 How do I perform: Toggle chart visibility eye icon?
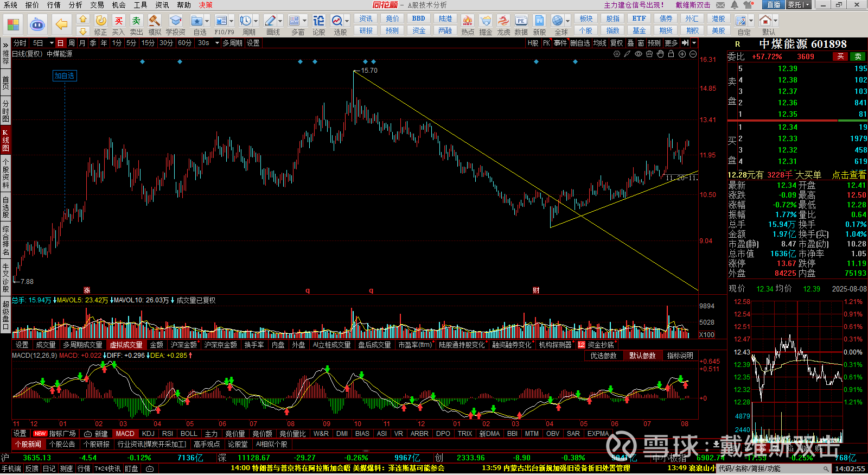pos(639,54)
